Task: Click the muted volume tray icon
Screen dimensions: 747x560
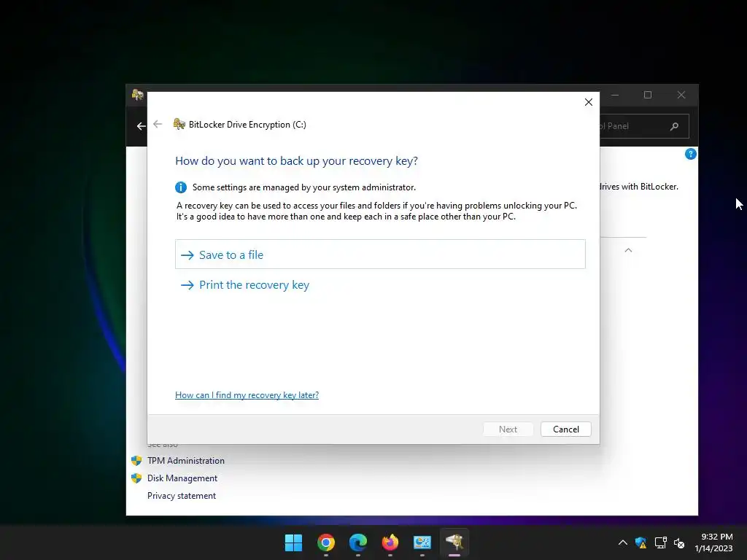Action: pyautogui.click(x=679, y=542)
